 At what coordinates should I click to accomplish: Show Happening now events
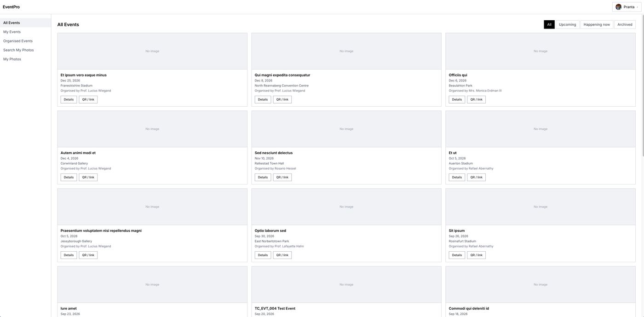(597, 24)
